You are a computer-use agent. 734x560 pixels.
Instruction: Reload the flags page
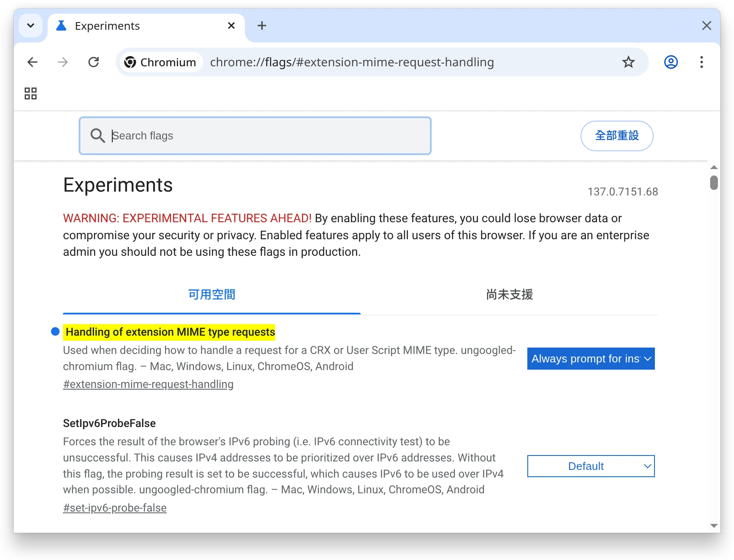click(94, 62)
